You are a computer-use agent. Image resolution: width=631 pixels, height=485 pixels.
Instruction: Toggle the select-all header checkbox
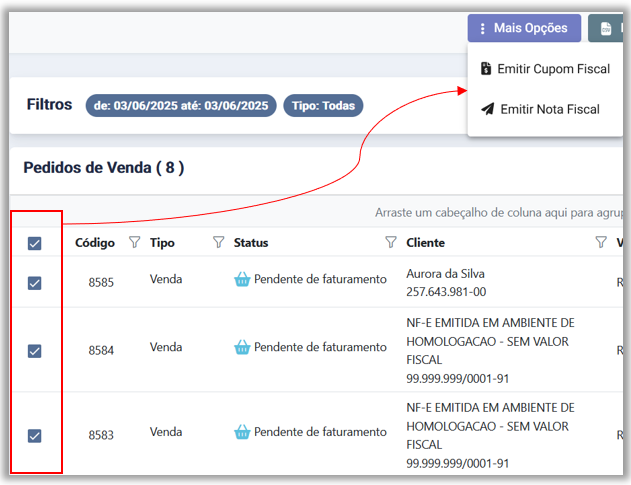click(34, 243)
